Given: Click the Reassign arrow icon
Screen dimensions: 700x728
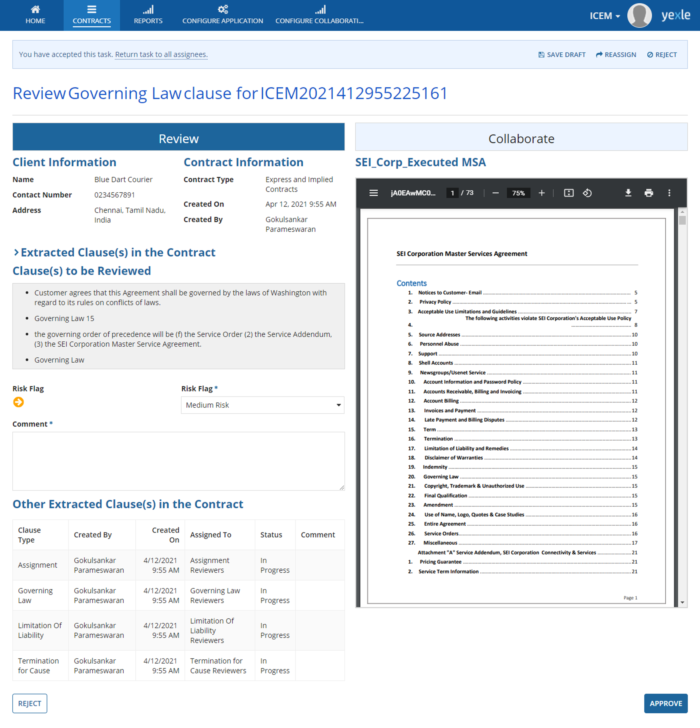Looking at the screenshot, I should click(x=599, y=55).
